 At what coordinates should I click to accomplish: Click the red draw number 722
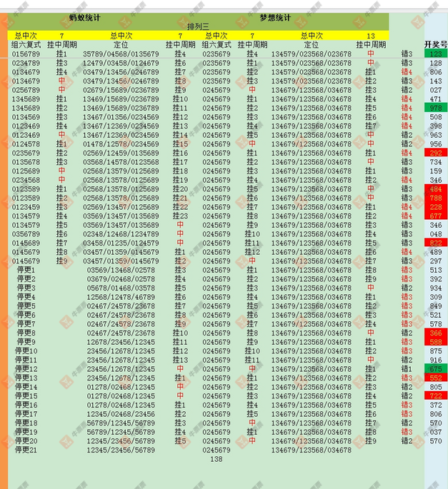pyautogui.click(x=436, y=395)
